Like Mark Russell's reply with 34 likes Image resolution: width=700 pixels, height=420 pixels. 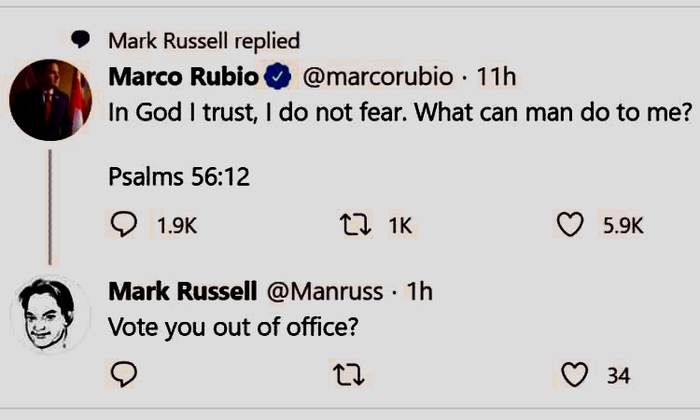pyautogui.click(x=574, y=375)
